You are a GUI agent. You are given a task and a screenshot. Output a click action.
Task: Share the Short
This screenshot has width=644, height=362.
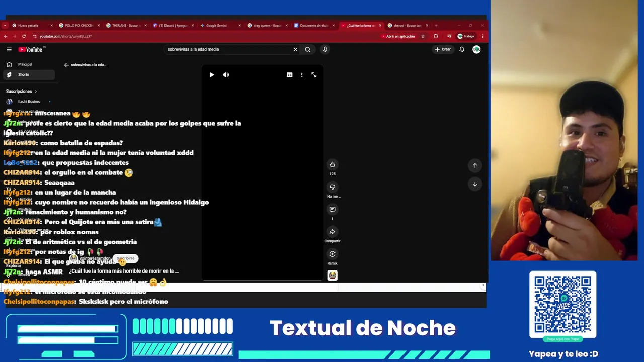click(332, 232)
